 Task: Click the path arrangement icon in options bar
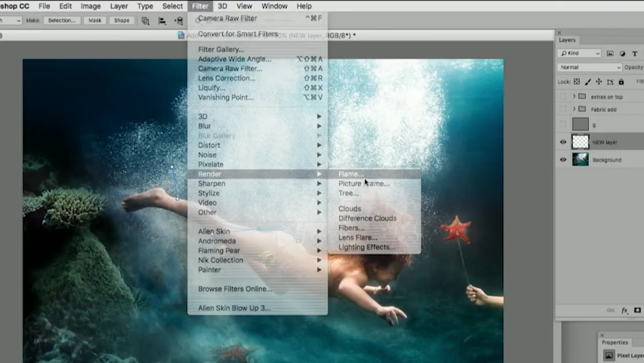(179, 20)
